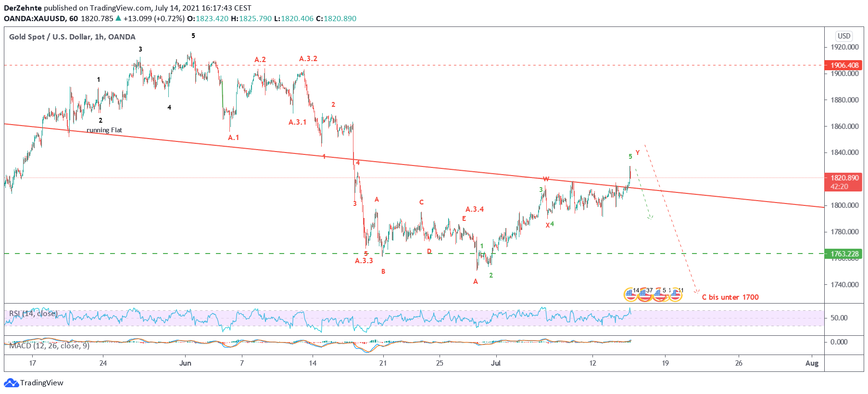Click the red A.3.3 wave label

(364, 261)
